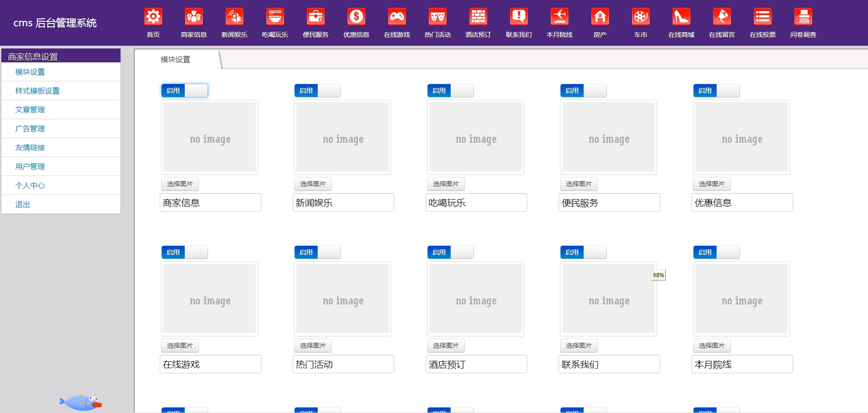The image size is (868, 413).
Task: Open the 热门活动 masks icon
Action: 438,17
